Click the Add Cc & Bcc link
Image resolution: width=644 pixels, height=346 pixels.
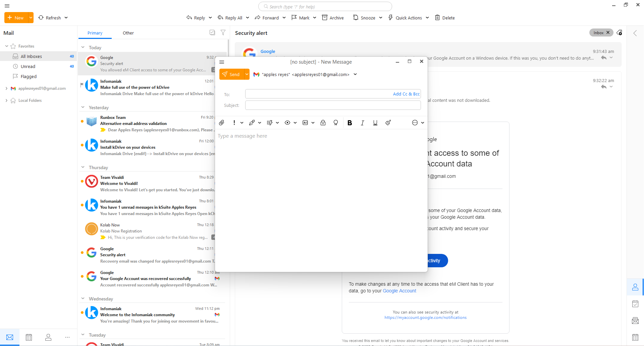(406, 94)
